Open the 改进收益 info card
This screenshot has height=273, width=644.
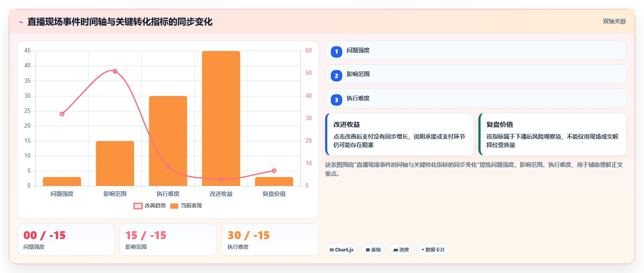point(400,134)
